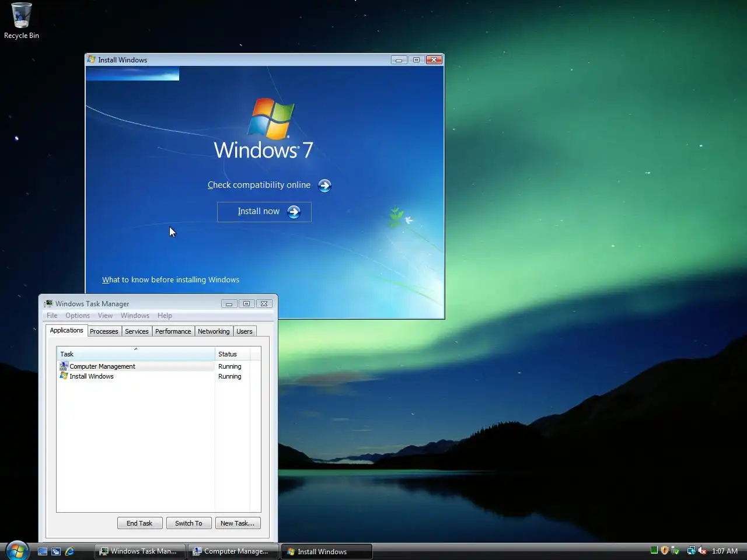Click the Check compatibility online arrow icon
The image size is (747, 560).
click(324, 185)
